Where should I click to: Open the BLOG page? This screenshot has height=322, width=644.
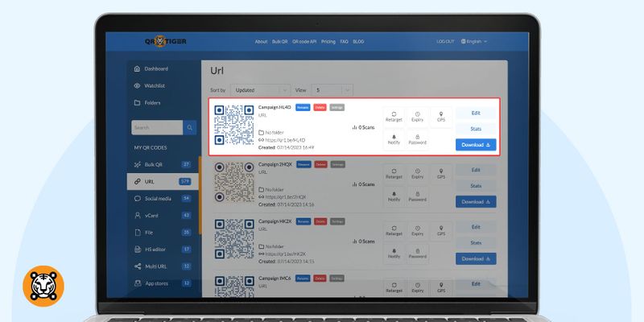tap(358, 42)
